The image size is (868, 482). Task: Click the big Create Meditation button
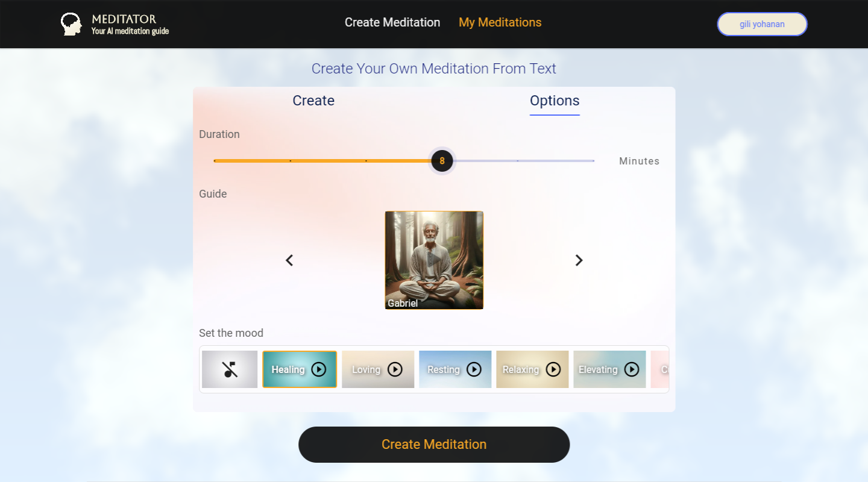coord(434,445)
